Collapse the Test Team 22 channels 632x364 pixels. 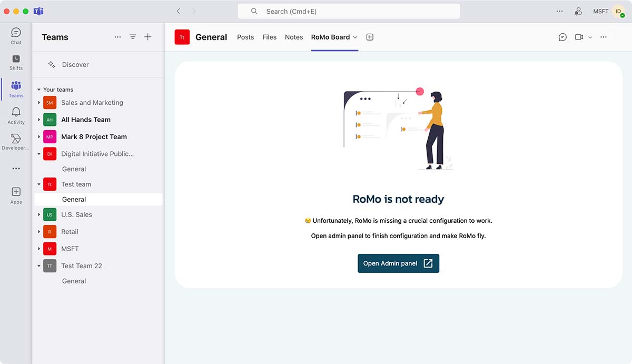tap(39, 266)
